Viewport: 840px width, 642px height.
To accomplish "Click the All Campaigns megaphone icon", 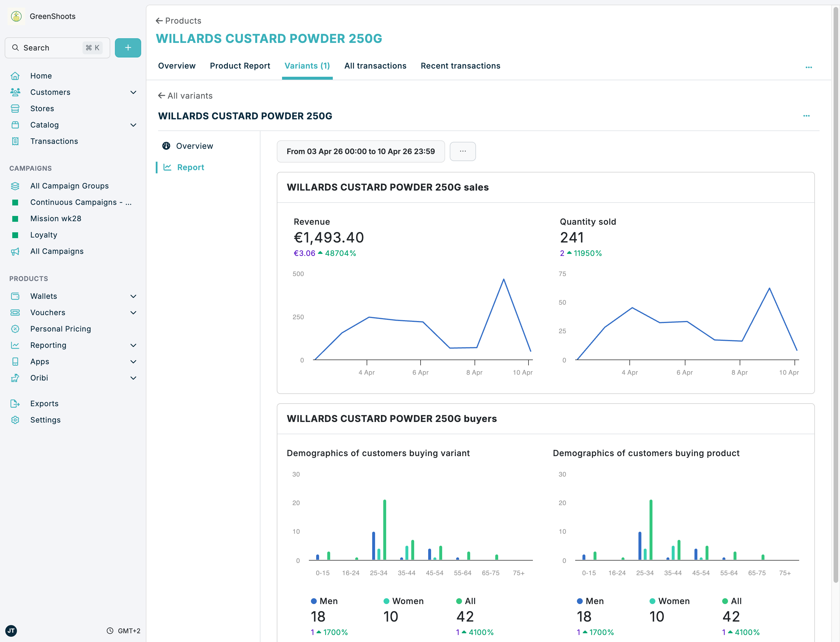I will point(15,252).
